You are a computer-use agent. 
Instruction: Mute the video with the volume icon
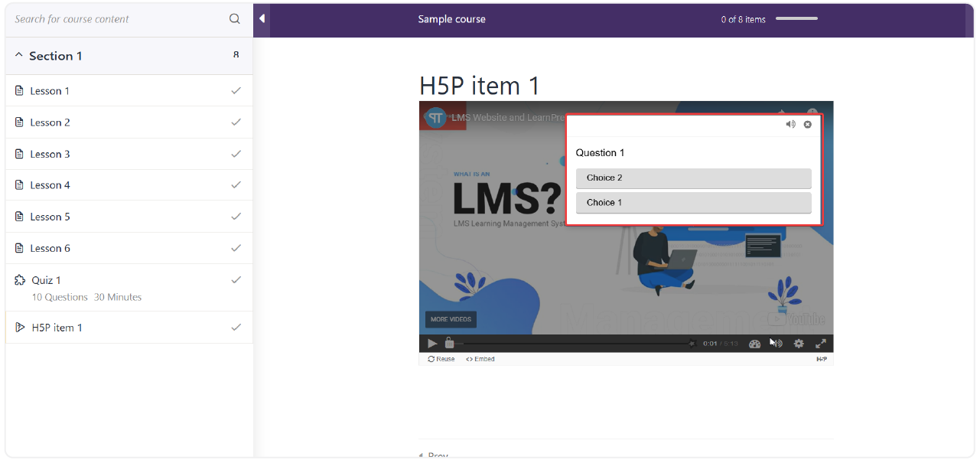pyautogui.click(x=776, y=343)
